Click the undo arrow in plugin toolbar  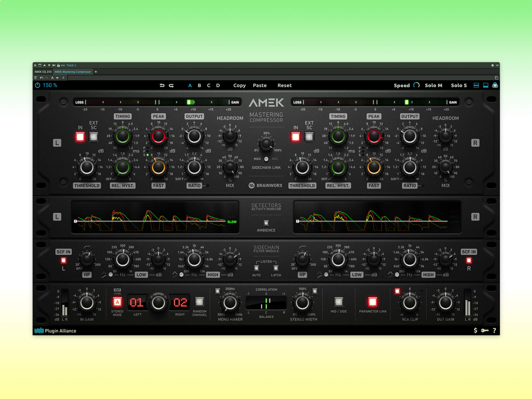coord(162,85)
